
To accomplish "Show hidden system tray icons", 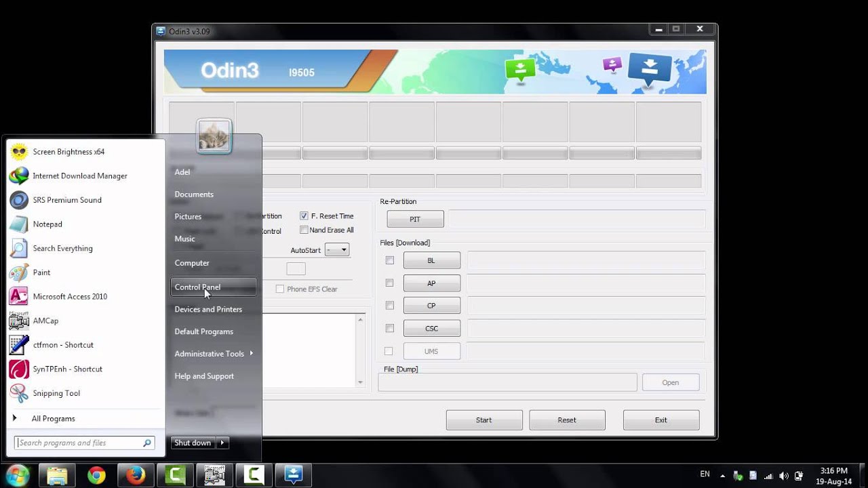I will (722, 476).
